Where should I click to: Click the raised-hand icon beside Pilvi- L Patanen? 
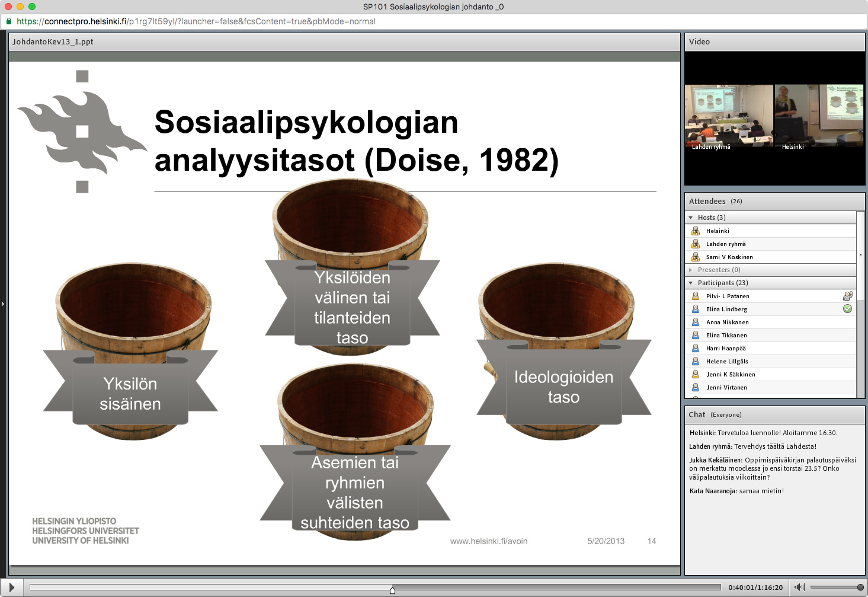[848, 295]
